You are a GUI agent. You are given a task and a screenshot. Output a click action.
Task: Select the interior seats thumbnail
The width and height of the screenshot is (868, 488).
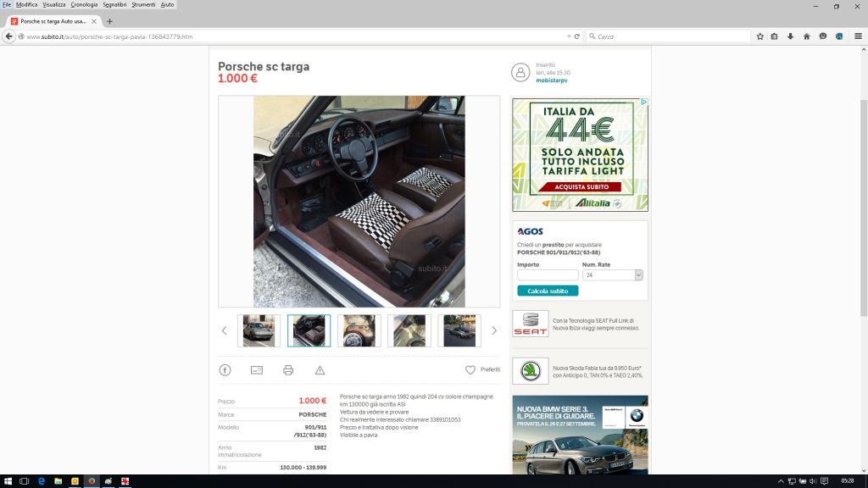[309, 331]
